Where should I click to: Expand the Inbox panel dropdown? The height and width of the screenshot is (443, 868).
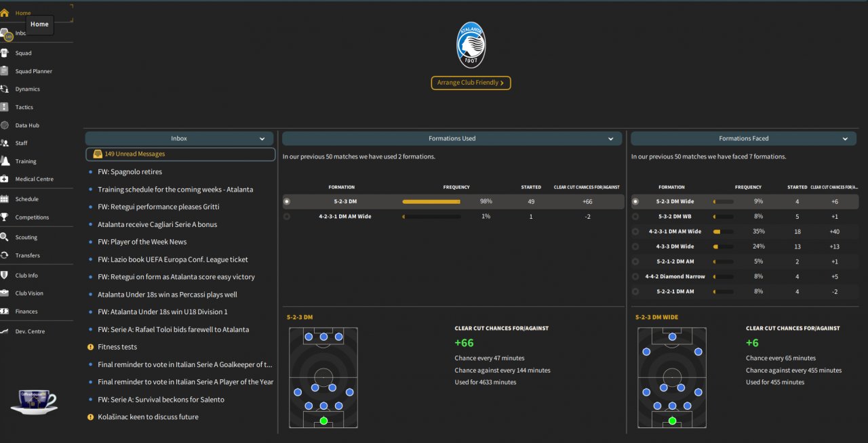262,139
